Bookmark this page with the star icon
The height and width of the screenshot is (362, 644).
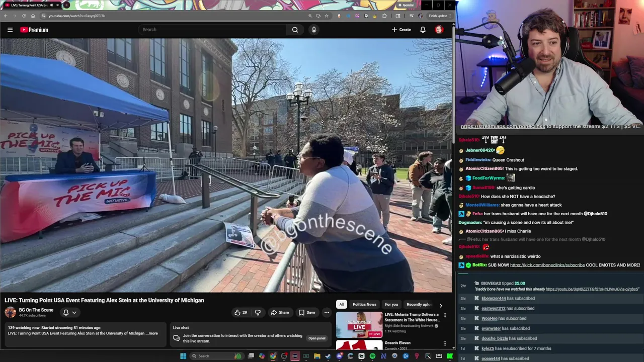point(327,16)
